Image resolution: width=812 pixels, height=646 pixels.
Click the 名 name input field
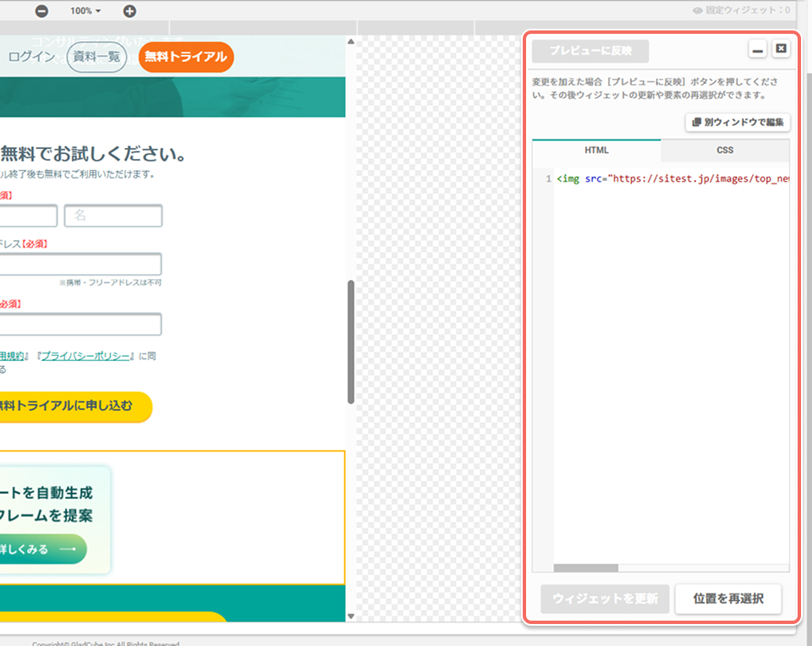[112, 216]
